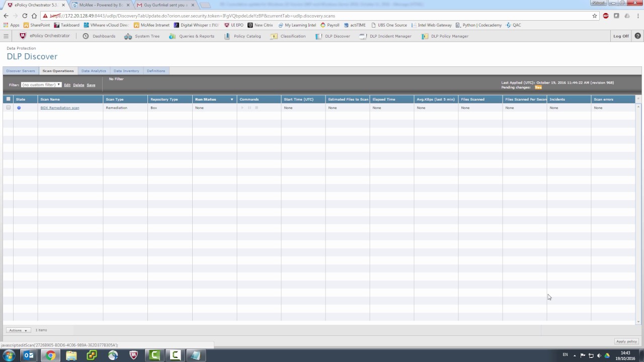
Task: Click the Scan errors column header
Action: click(613, 100)
